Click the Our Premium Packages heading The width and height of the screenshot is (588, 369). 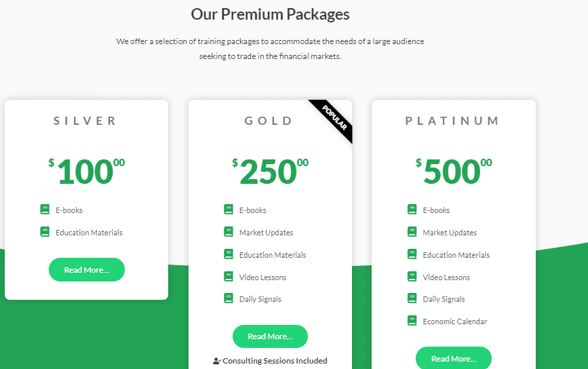click(x=270, y=14)
